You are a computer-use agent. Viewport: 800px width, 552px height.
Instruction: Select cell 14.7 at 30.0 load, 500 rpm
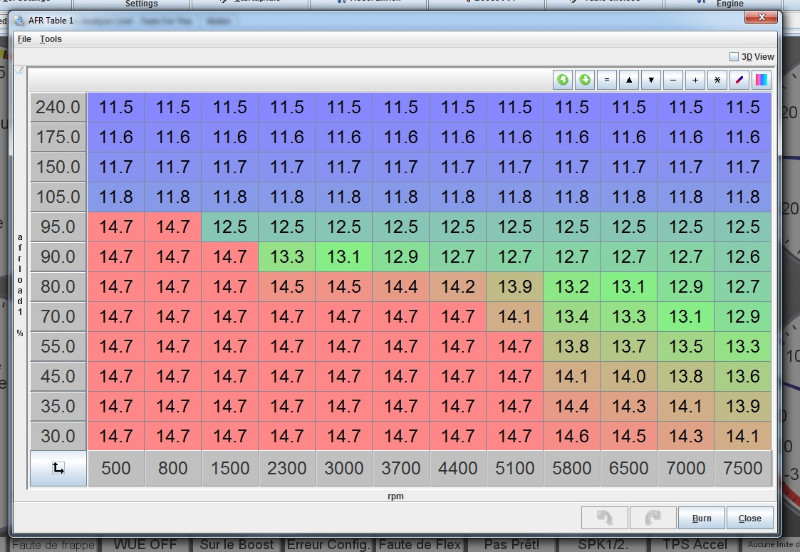[116, 436]
